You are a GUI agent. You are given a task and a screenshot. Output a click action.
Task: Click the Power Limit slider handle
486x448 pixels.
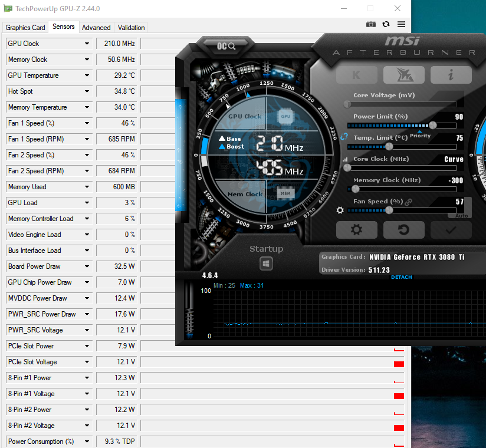[433, 125]
